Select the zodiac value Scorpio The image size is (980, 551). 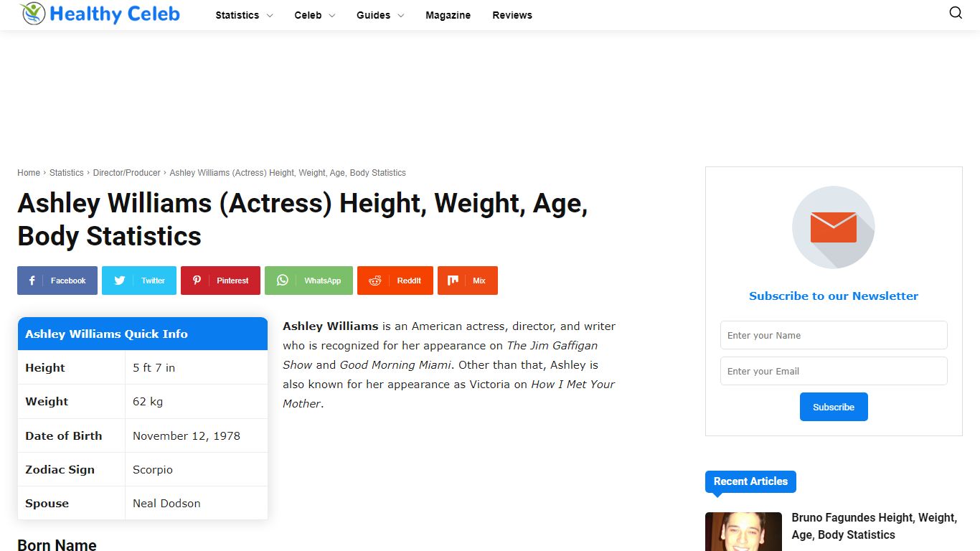(153, 469)
